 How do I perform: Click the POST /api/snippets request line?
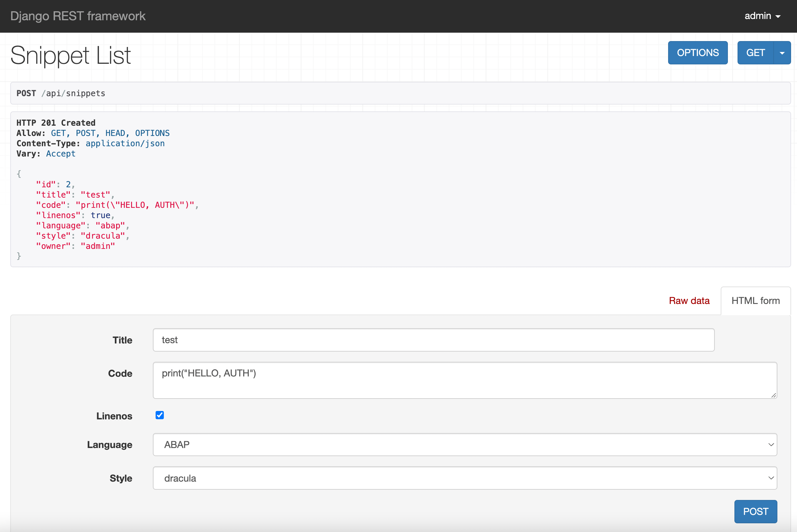[61, 93]
